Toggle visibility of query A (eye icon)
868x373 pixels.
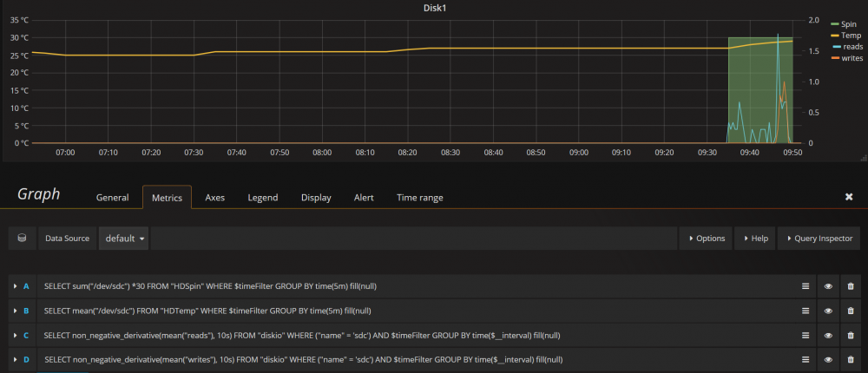pos(828,286)
